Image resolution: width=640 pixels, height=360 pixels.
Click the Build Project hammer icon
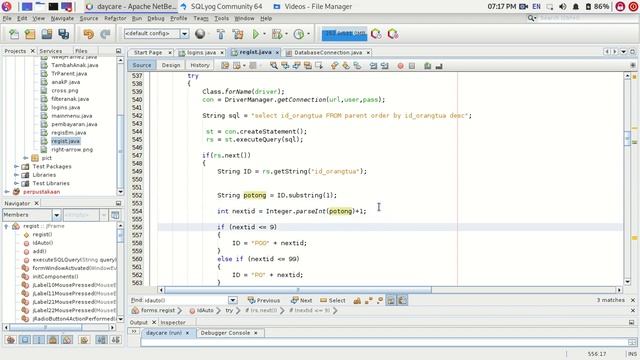click(221, 34)
